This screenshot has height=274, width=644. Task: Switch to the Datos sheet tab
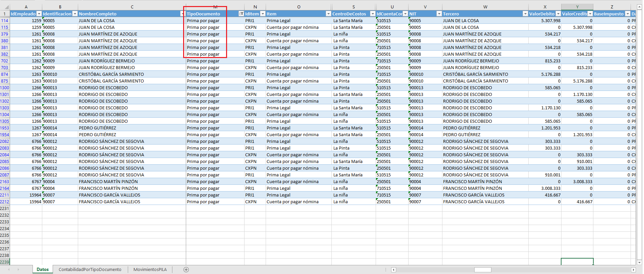[43, 270]
